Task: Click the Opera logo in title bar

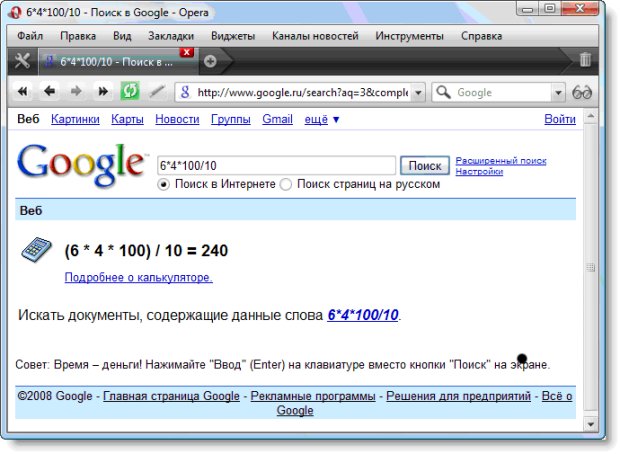Action: [15, 13]
